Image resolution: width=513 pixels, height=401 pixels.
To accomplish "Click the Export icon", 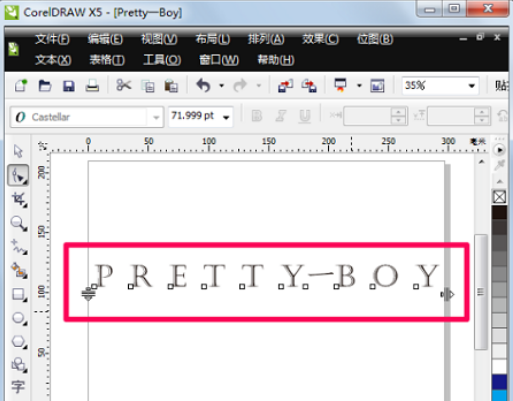I will click(x=309, y=86).
